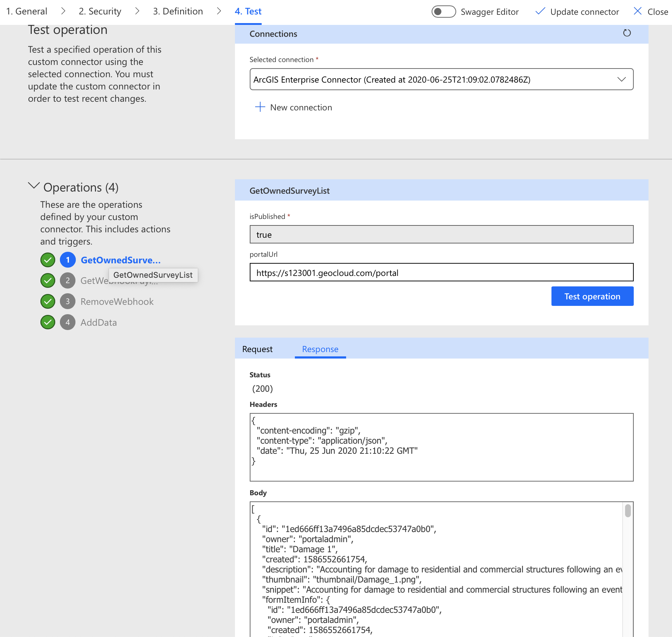Click the Update connector checkmark icon

[540, 11]
